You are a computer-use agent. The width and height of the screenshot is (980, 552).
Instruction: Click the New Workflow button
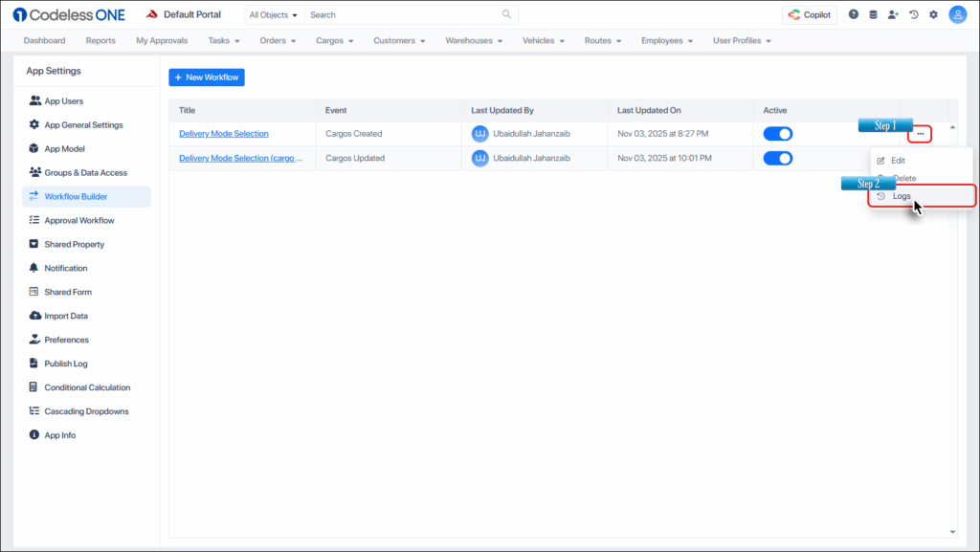click(x=207, y=77)
